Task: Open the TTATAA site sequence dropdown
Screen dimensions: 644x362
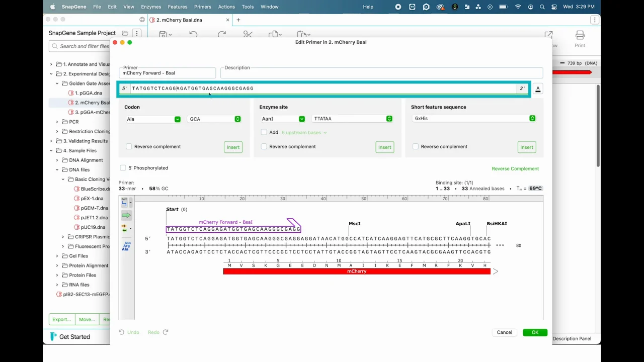Action: pos(352,119)
